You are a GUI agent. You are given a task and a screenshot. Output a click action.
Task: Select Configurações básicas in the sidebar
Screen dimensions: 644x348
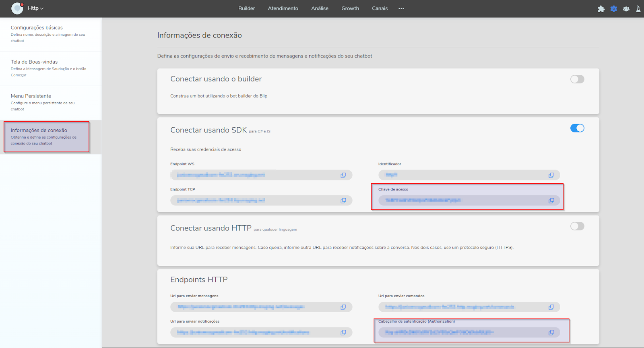point(37,28)
